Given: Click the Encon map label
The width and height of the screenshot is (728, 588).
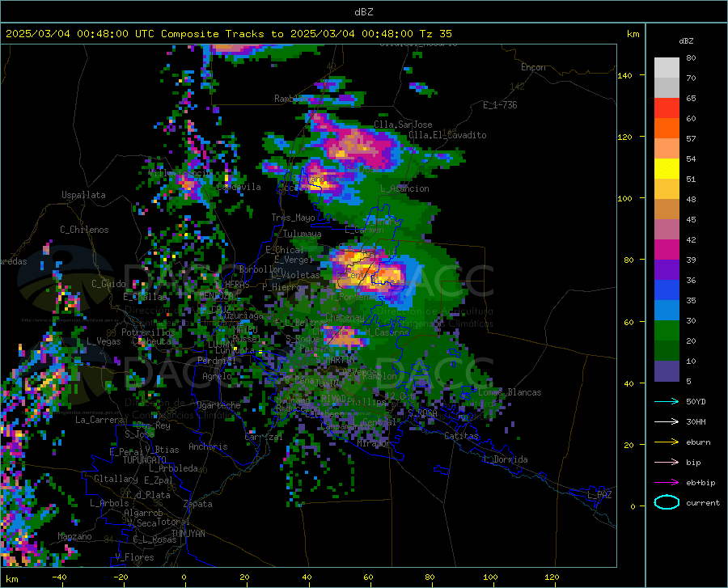Looking at the screenshot, I should pos(533,67).
